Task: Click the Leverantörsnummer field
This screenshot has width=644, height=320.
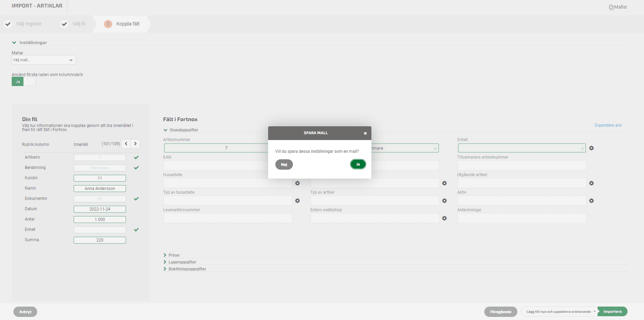Action: pyautogui.click(x=228, y=218)
